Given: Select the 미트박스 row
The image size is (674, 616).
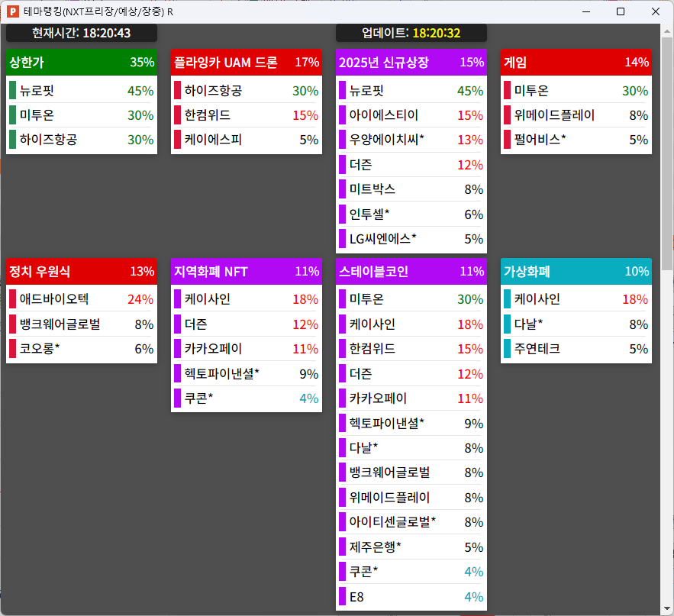Looking at the screenshot, I should (411, 189).
